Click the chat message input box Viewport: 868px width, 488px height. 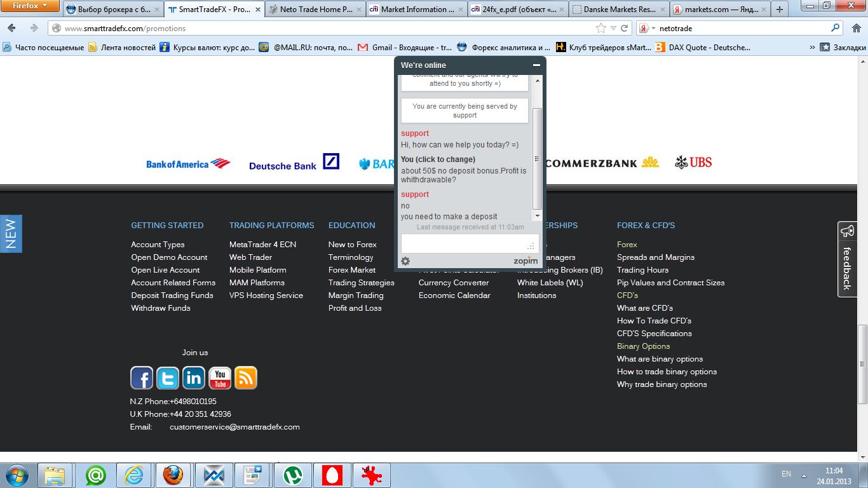[470, 244]
